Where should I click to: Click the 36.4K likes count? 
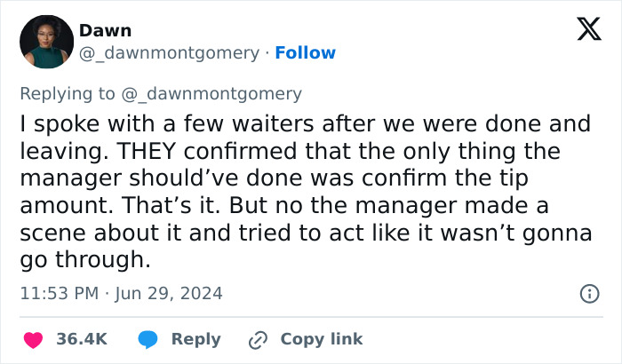click(82, 339)
